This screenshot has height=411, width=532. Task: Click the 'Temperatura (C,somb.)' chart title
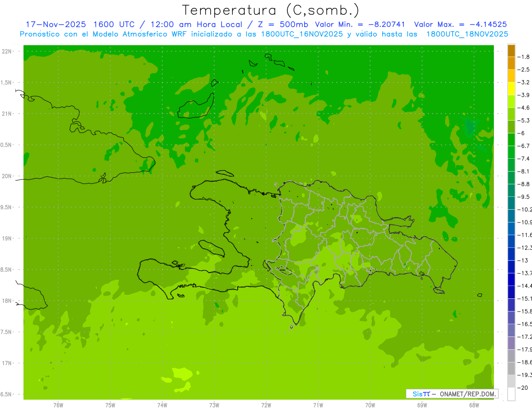[271, 10]
